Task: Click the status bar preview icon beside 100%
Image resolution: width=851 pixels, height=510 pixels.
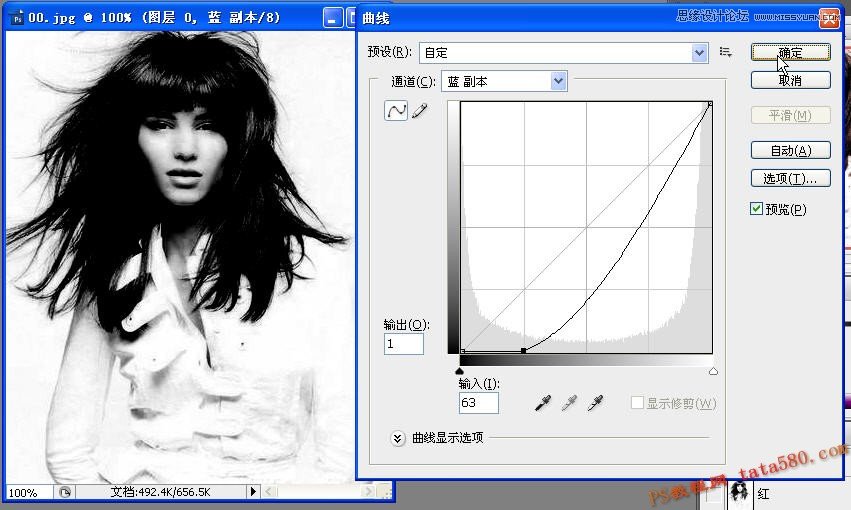Action: [65, 492]
